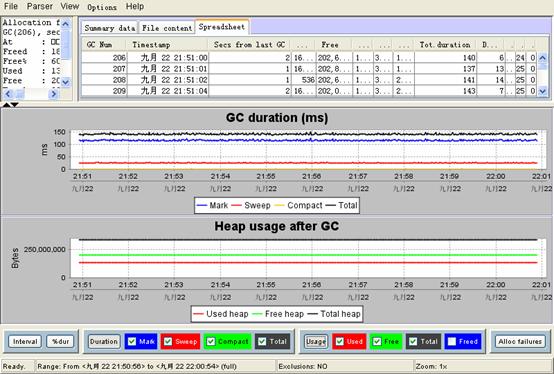Enable the Freed usage checkbox
Screen dimensions: 554x374
click(x=452, y=342)
